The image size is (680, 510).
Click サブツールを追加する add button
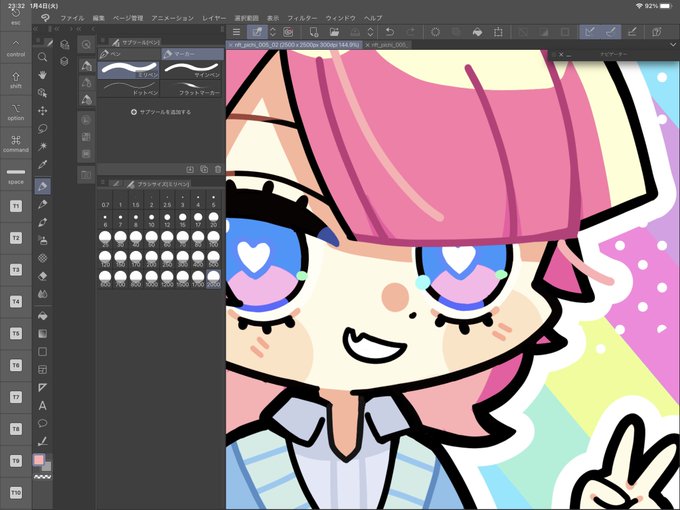[x=161, y=112]
